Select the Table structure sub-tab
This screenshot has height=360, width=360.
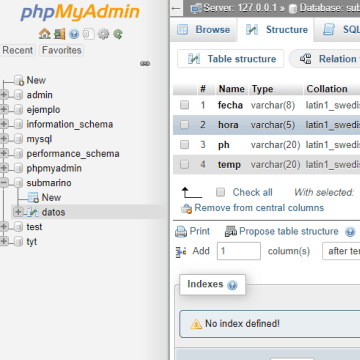[231, 59]
